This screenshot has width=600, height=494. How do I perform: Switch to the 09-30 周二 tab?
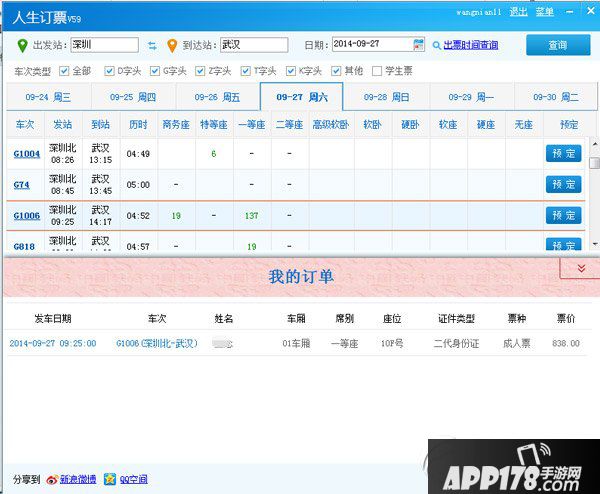[x=556, y=97]
